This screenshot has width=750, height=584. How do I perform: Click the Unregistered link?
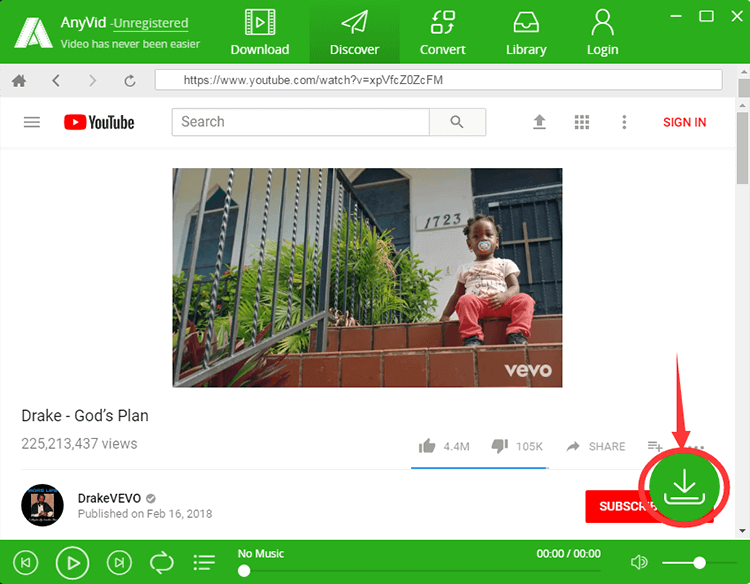pyautogui.click(x=151, y=23)
